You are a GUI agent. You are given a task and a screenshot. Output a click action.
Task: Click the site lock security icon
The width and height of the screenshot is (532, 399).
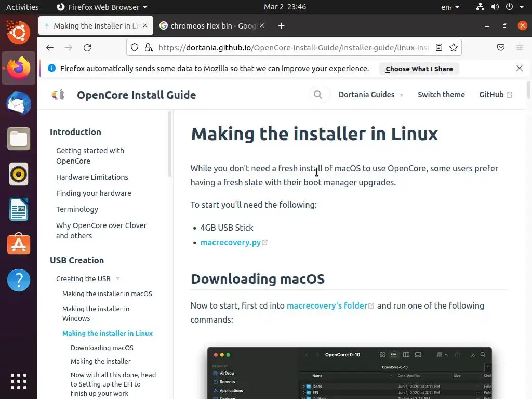click(148, 47)
